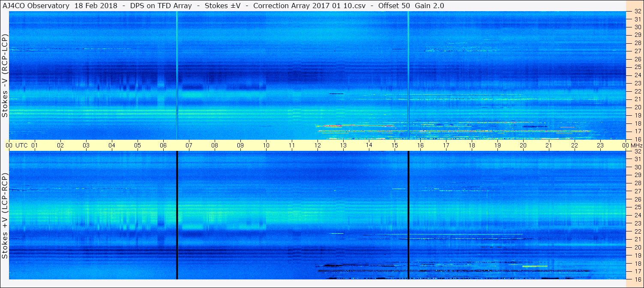Select hour label 09 on the UTC axis
Viewport: 644px width, 288px height.
(240, 145)
